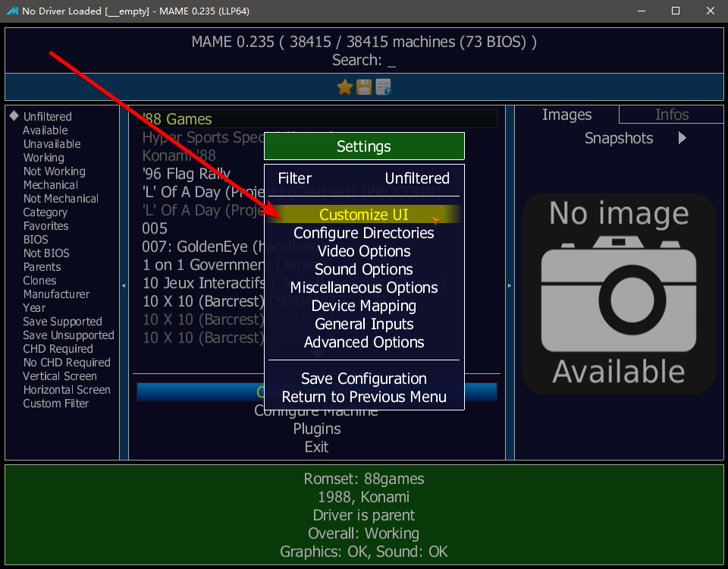The width and height of the screenshot is (728, 569).
Task: Click the gold star favorites icon
Action: click(x=344, y=86)
